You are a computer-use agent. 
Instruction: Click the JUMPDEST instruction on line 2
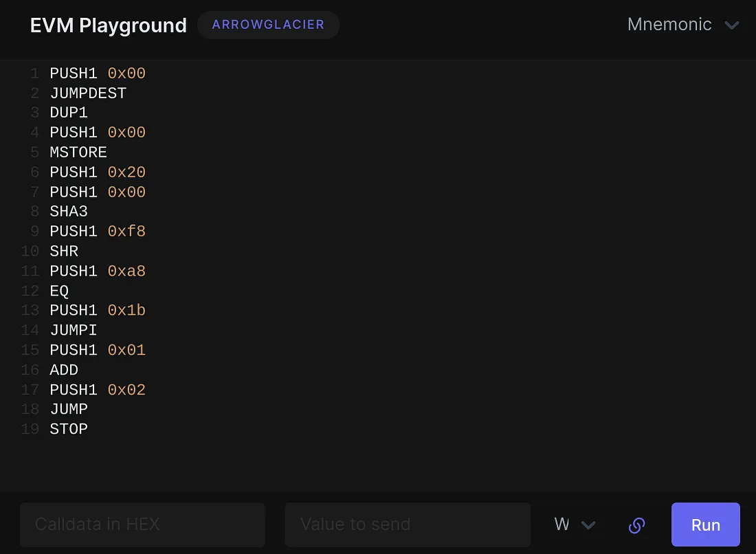(x=88, y=93)
